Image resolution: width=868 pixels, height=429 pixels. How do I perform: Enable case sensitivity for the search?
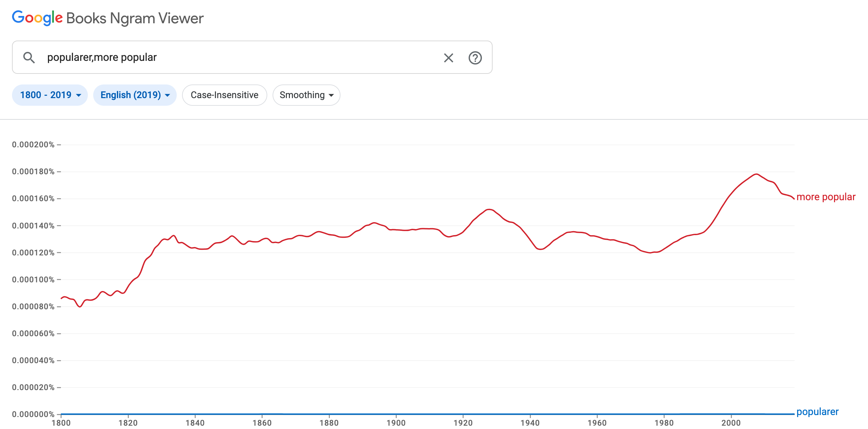224,95
